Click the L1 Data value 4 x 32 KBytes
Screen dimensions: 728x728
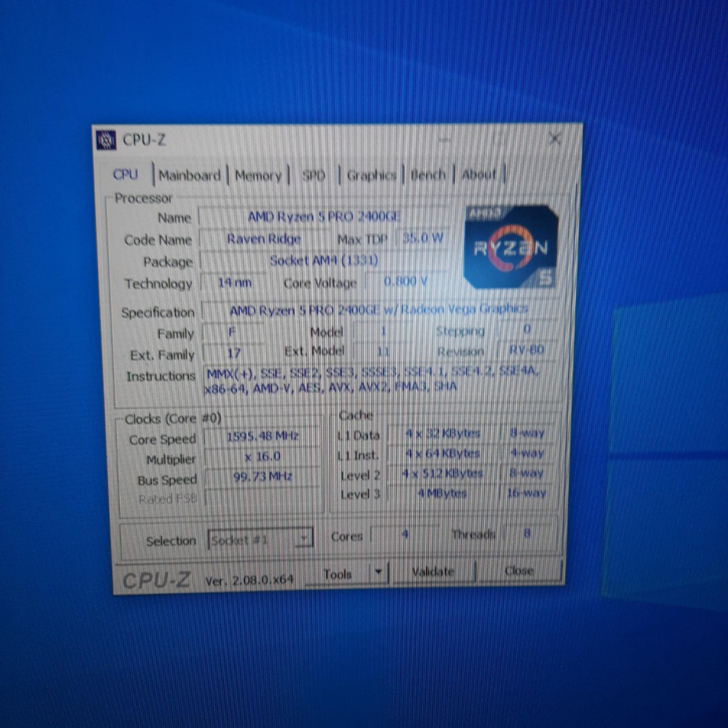point(442,433)
